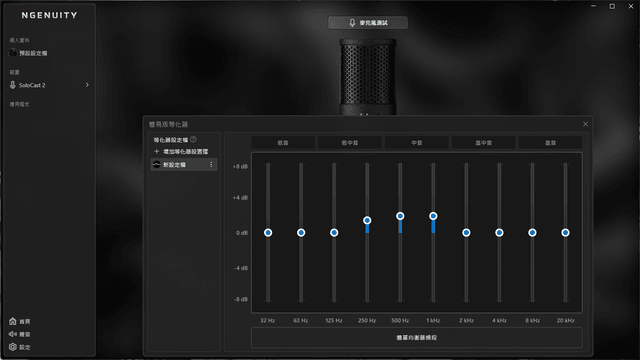The image size is (640, 360).
Task: Switch to the 高中音 high-mid tab
Action: point(484,143)
